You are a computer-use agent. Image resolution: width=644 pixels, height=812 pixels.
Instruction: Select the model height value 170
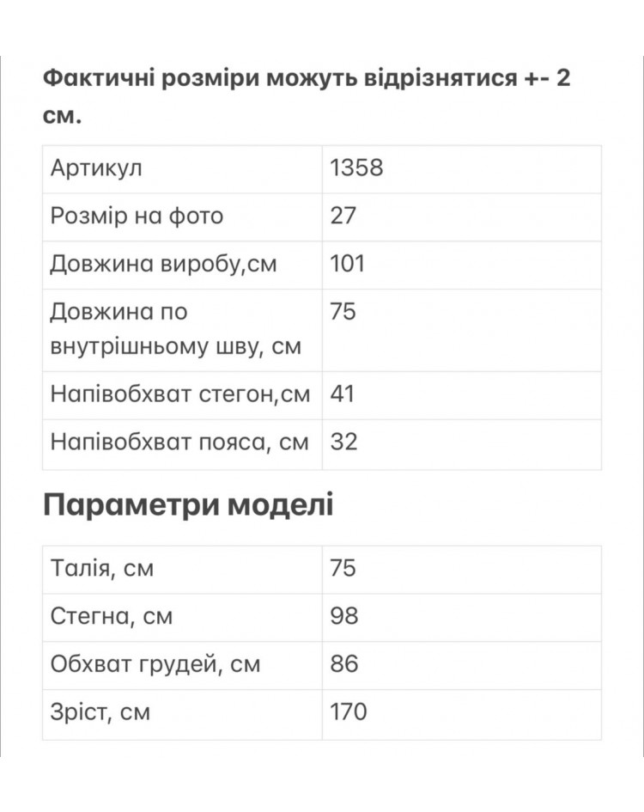click(x=349, y=711)
